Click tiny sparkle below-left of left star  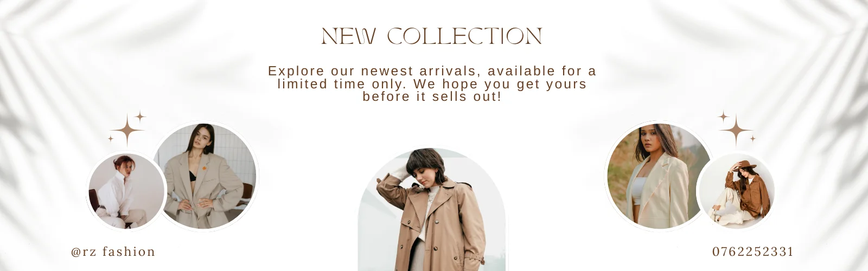pyautogui.click(x=111, y=139)
